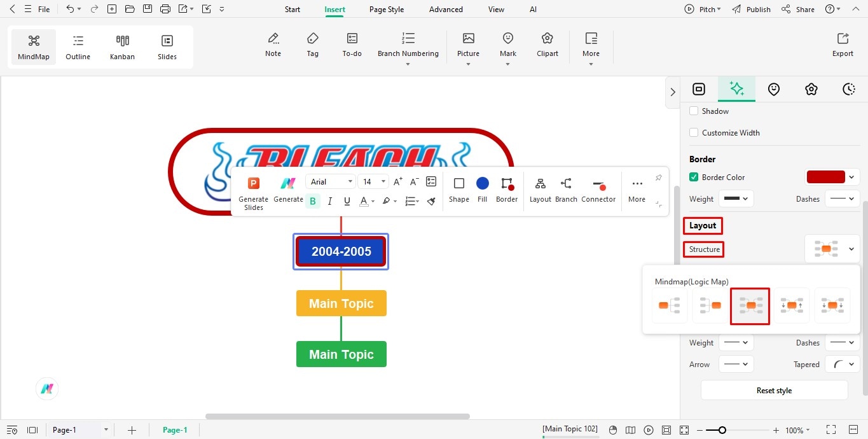
Task: Expand the Border Color dropdown
Action: [x=851, y=177]
